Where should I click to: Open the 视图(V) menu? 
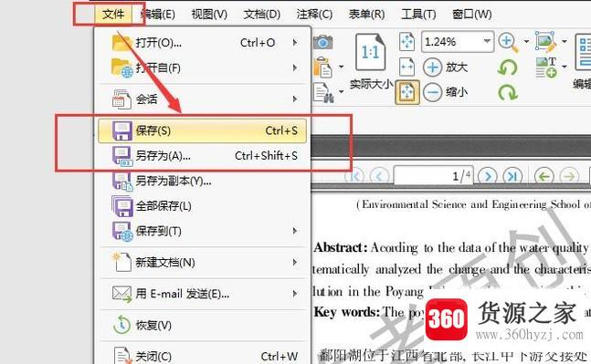coord(209,15)
